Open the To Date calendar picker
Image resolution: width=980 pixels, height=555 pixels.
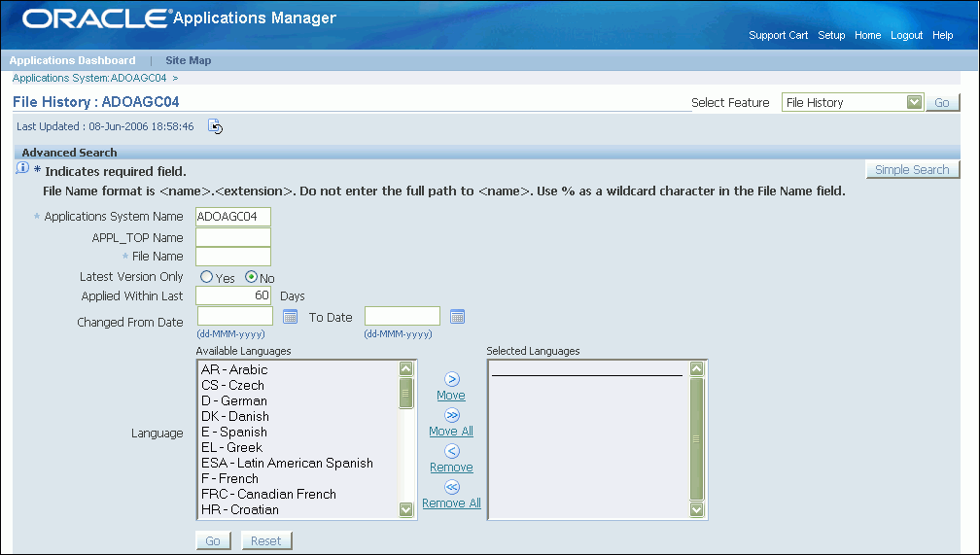458,317
